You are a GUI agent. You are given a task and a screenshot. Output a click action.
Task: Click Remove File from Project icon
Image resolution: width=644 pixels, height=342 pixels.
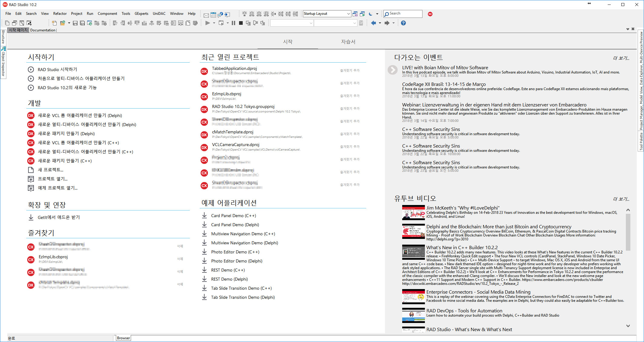pyautogui.click(x=104, y=23)
